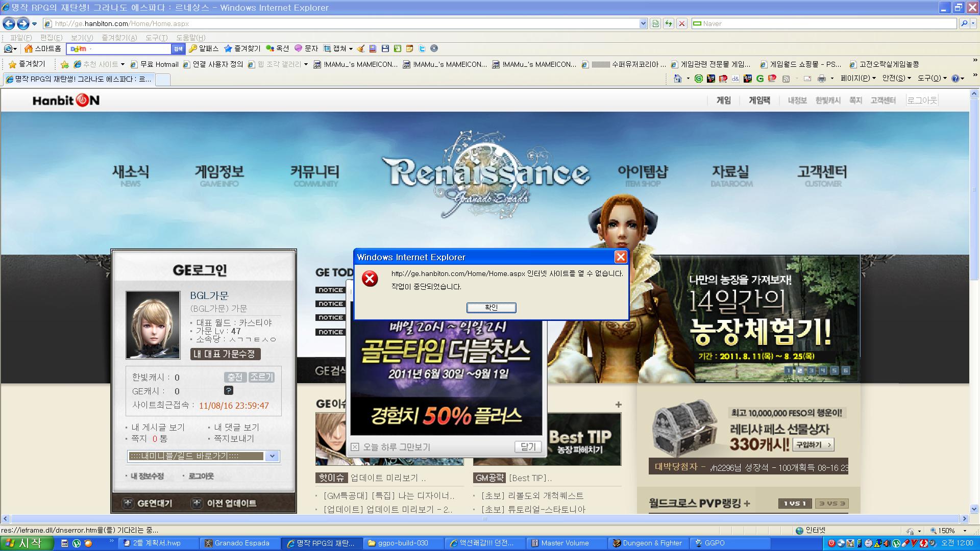The image size is (980, 551).
Task: Click the Hanbit ON logo
Action: click(66, 101)
